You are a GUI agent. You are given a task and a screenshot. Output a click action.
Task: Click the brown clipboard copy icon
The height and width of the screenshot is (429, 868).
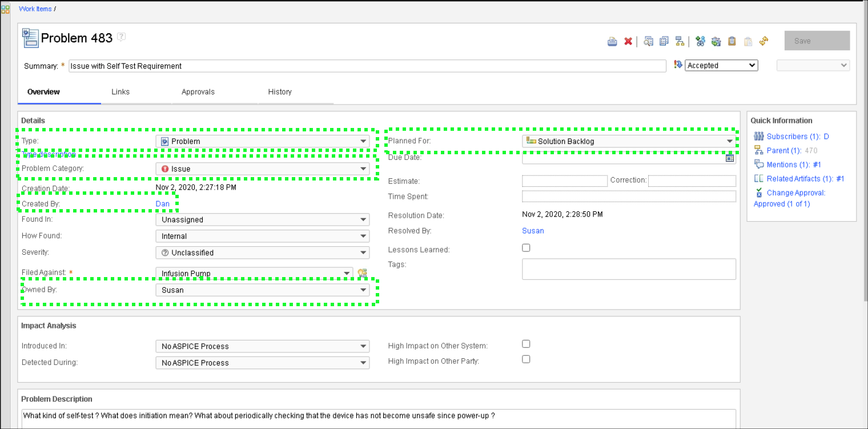732,41
